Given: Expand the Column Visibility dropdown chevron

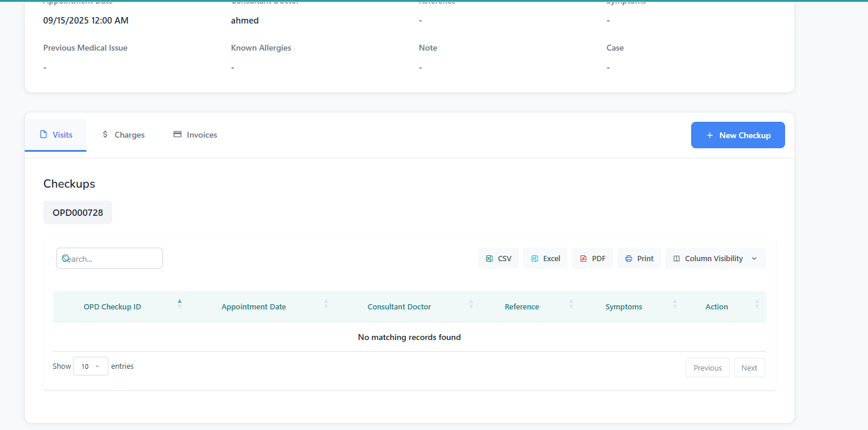Looking at the screenshot, I should (x=754, y=259).
